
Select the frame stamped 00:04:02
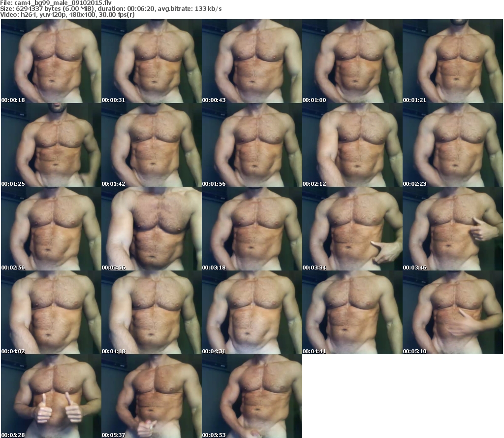51,312
